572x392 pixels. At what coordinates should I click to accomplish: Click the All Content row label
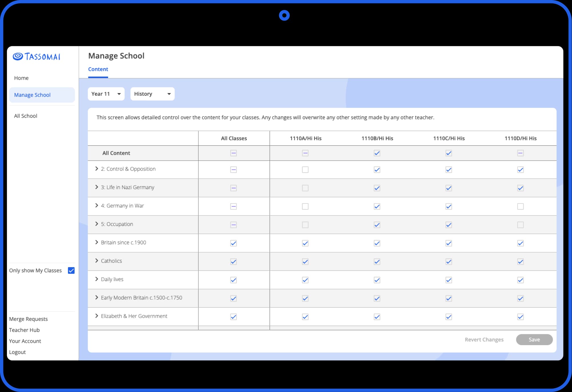pyautogui.click(x=116, y=153)
